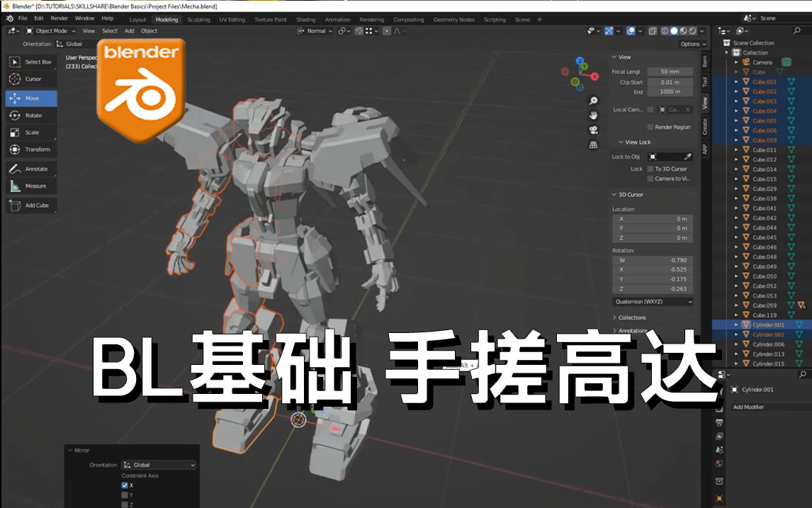Screen dimensions: 812x508
Task: Enable the X constraint axis in Mirror panel
Action: point(125,485)
